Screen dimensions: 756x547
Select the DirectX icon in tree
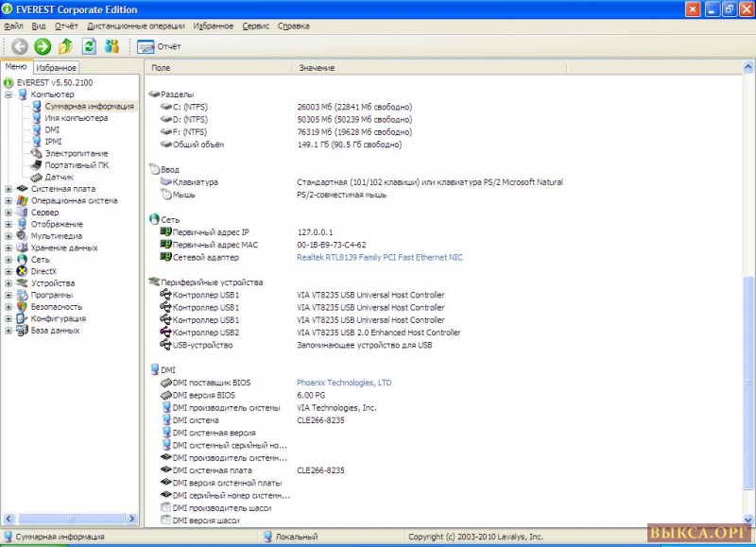pos(22,271)
